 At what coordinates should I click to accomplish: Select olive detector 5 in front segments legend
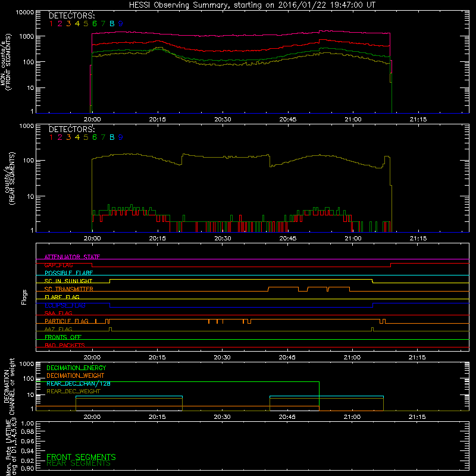pos(86,24)
